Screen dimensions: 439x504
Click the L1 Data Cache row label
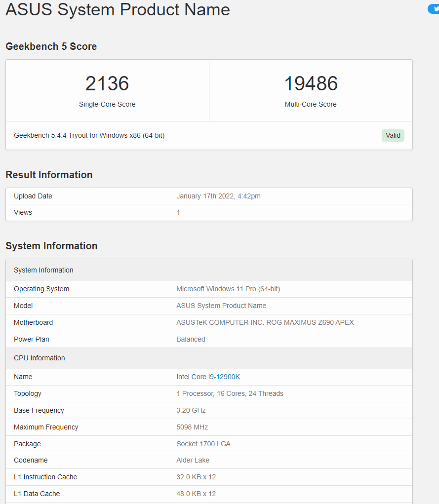tap(37, 494)
